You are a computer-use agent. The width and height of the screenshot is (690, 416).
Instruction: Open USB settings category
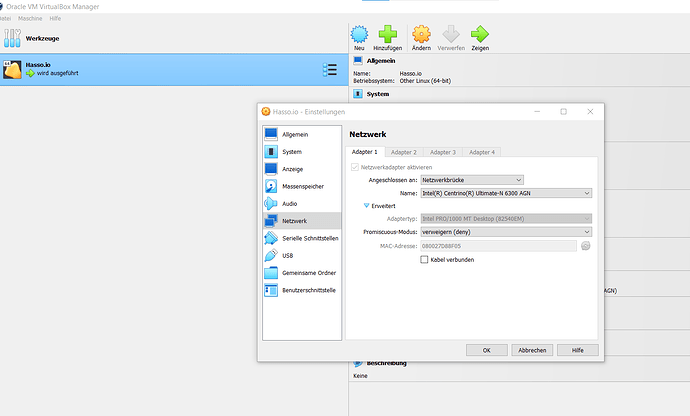click(x=302, y=255)
